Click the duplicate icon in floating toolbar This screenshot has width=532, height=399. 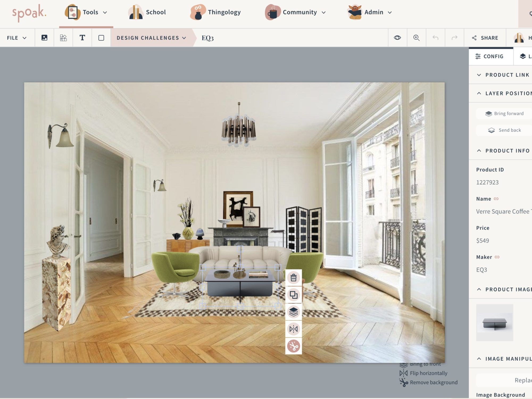click(293, 295)
